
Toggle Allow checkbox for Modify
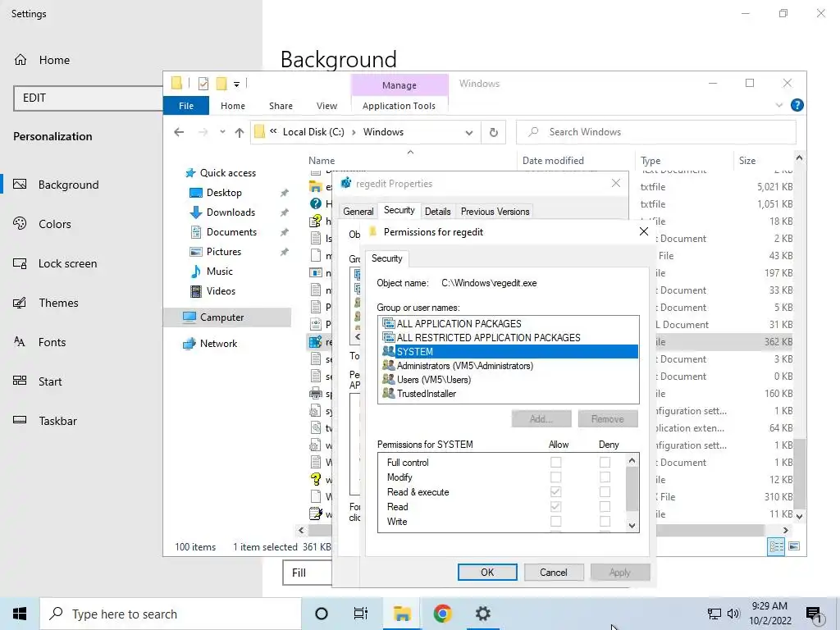(x=555, y=477)
